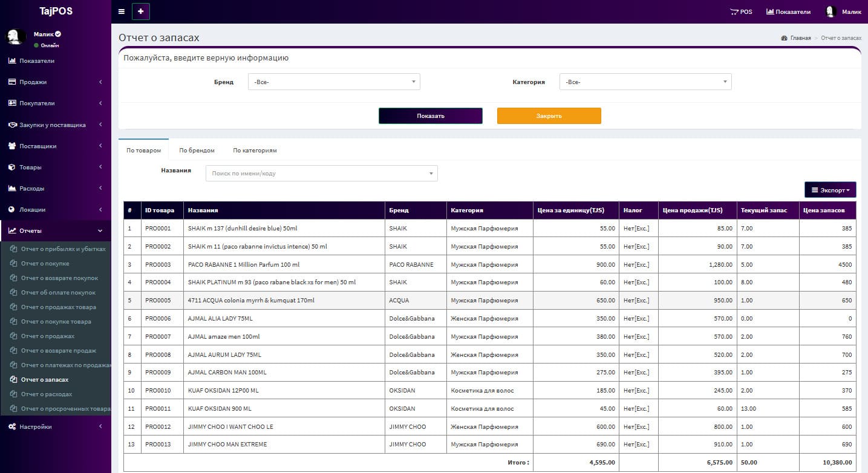868x473 pixels.
Task: Click the icon beside Отчет о продажах товара
Action: tap(13, 307)
